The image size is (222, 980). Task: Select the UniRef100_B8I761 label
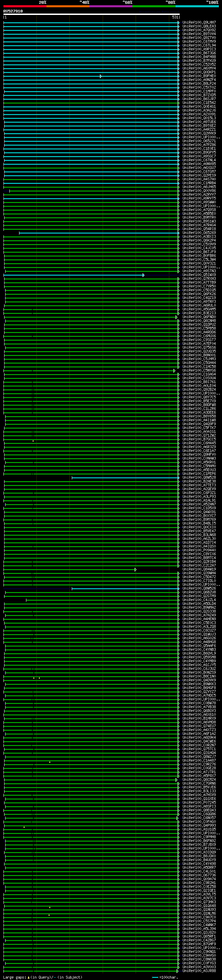click(x=199, y=382)
